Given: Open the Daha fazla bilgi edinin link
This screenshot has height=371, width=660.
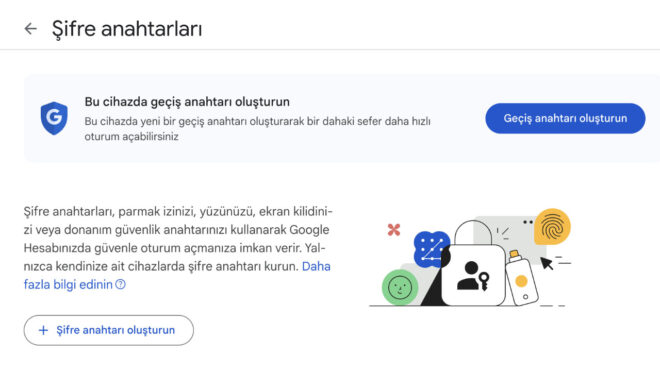Looking at the screenshot, I should point(177,275).
